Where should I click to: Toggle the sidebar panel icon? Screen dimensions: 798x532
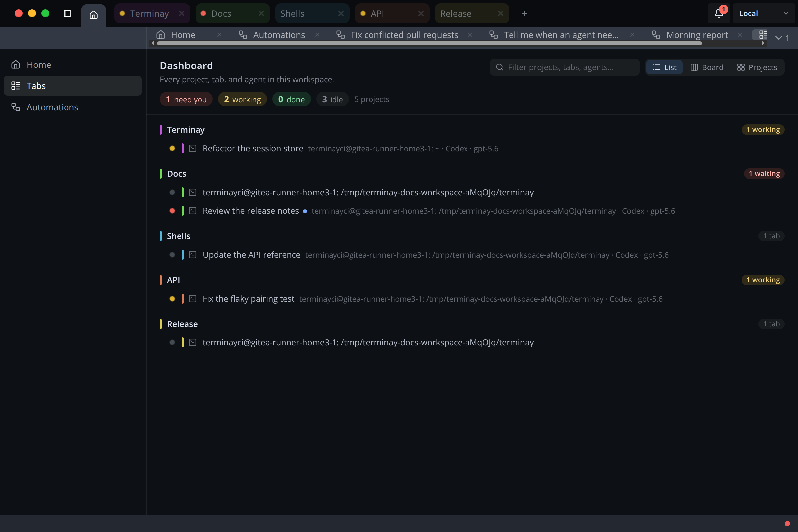pos(67,13)
